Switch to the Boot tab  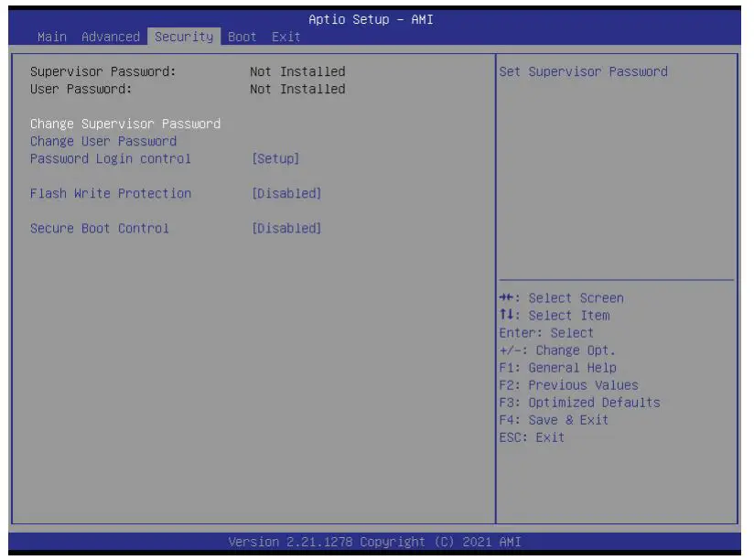[242, 37]
